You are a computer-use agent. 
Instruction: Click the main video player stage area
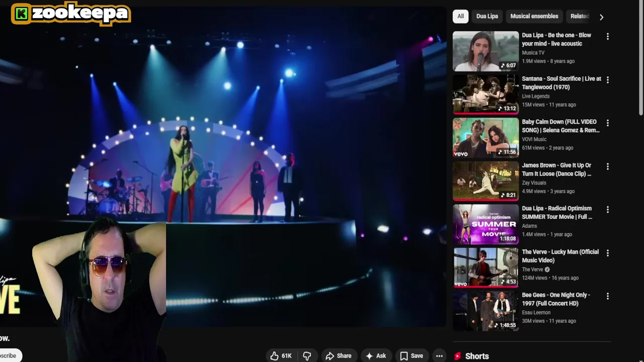223,166
